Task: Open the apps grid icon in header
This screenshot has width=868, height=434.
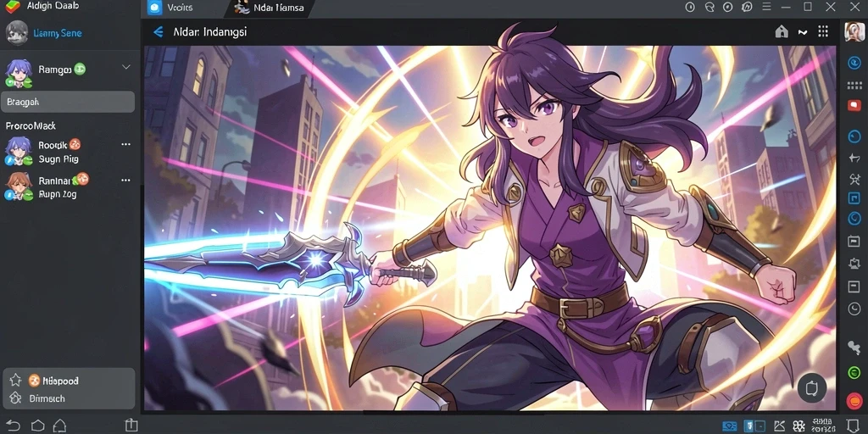Action: [823, 31]
